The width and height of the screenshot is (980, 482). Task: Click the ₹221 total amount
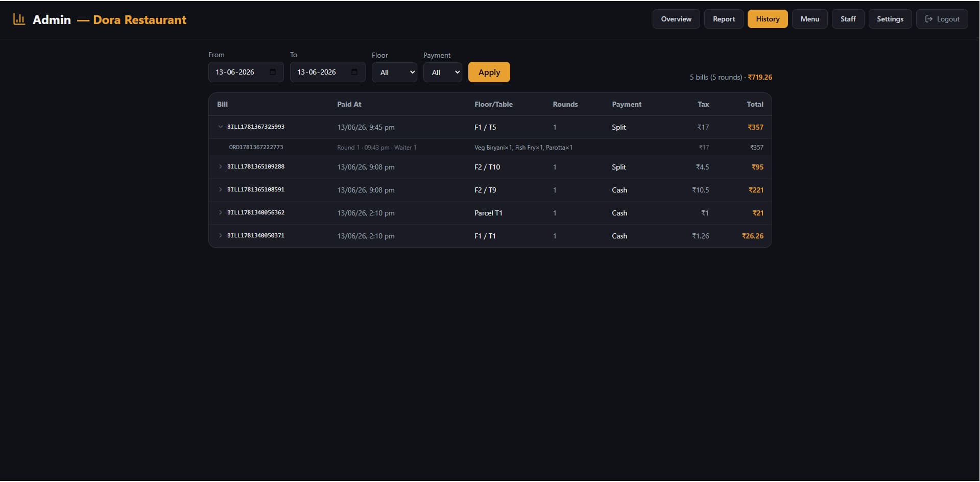756,190
